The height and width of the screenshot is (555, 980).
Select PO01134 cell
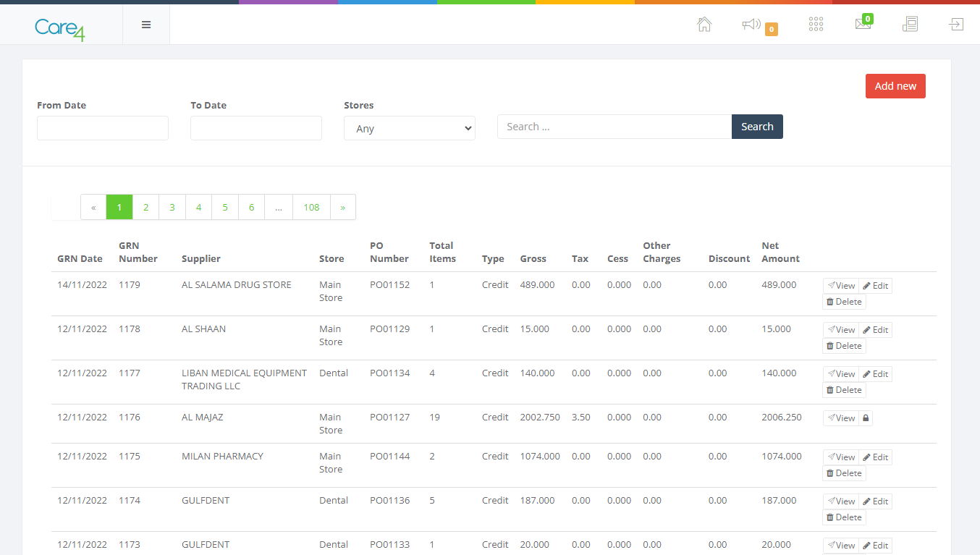click(389, 373)
